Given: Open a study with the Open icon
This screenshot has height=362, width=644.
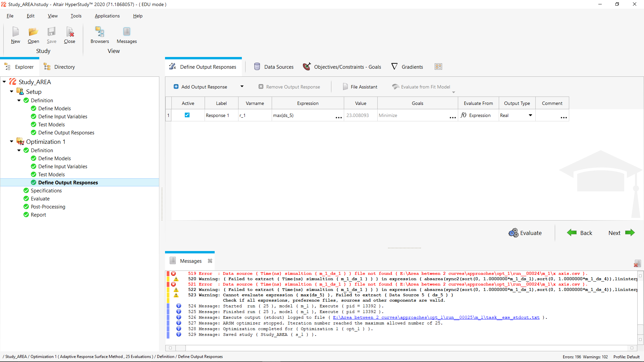Looking at the screenshot, I should coord(33,32).
